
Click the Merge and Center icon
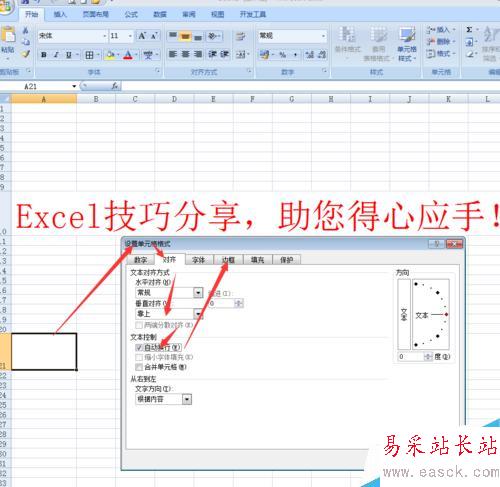pyautogui.click(x=241, y=54)
